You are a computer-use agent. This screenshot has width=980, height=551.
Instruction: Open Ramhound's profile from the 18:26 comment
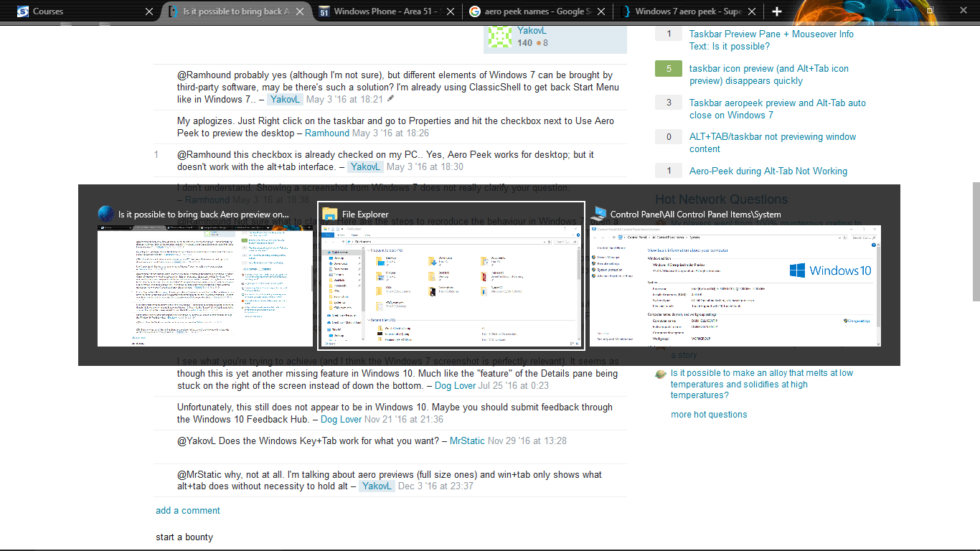point(327,133)
